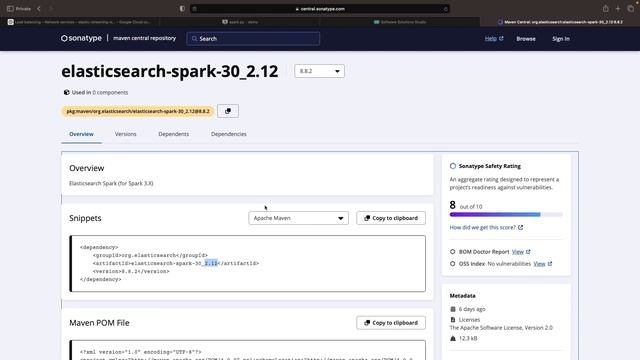Click the Search input field
Image resolution: width=640 pixels, height=360 pixels.
pos(253,39)
